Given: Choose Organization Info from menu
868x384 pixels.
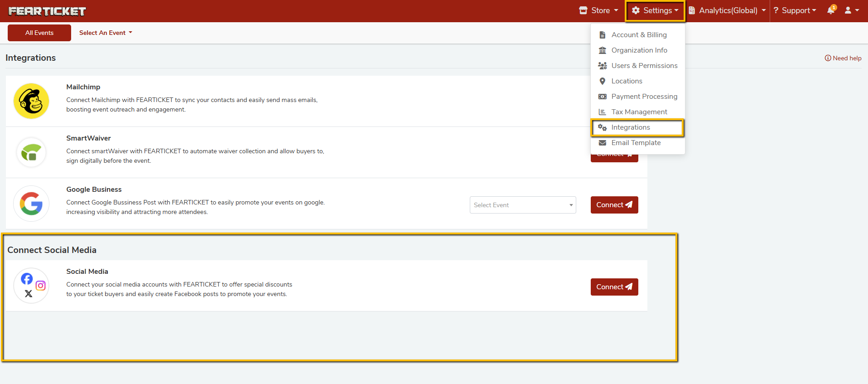Looking at the screenshot, I should point(638,50).
